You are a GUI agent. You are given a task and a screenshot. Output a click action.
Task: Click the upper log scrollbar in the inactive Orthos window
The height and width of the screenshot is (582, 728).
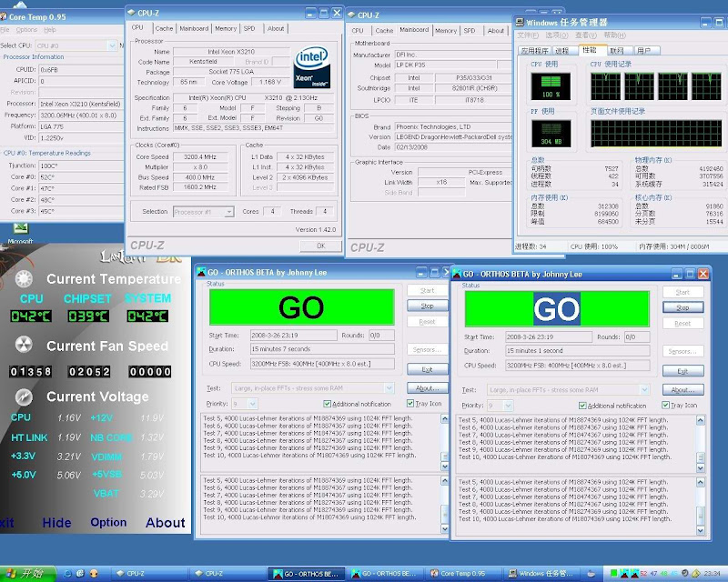[x=444, y=442]
